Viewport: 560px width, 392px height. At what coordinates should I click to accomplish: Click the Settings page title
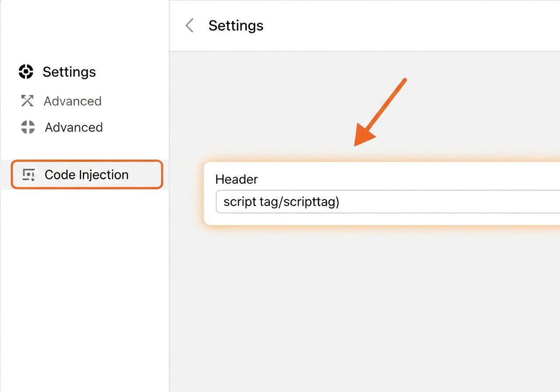point(236,25)
